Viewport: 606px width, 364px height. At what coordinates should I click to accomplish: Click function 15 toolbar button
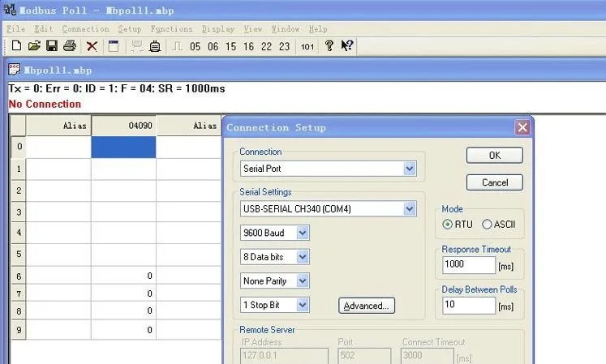pyautogui.click(x=230, y=47)
